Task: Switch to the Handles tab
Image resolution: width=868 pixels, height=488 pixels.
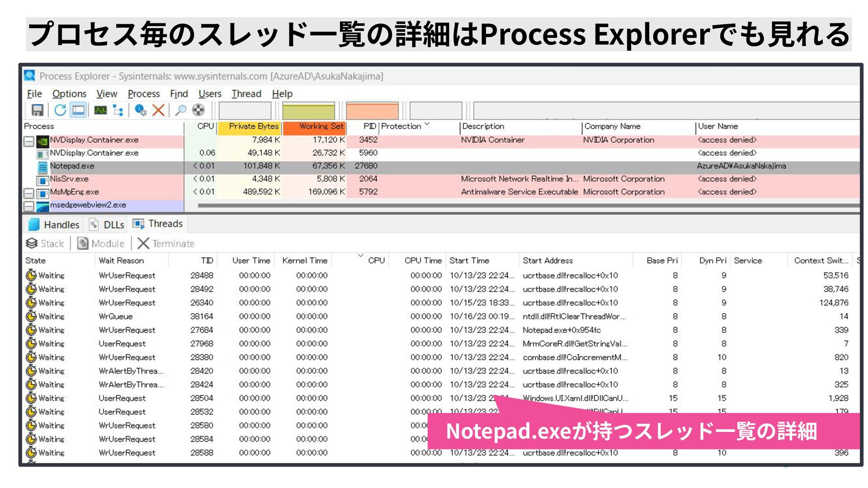Action: click(x=54, y=225)
